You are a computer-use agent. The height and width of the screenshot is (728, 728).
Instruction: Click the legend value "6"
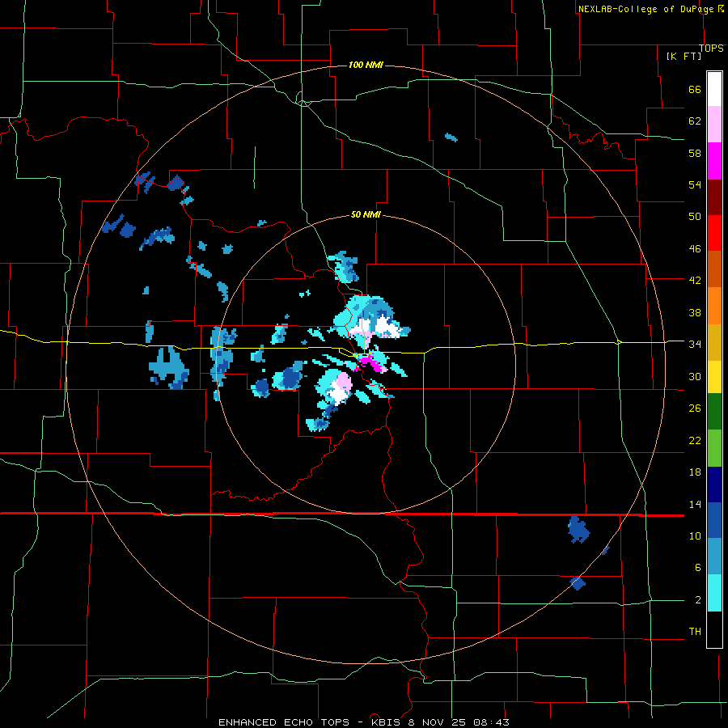(x=697, y=567)
